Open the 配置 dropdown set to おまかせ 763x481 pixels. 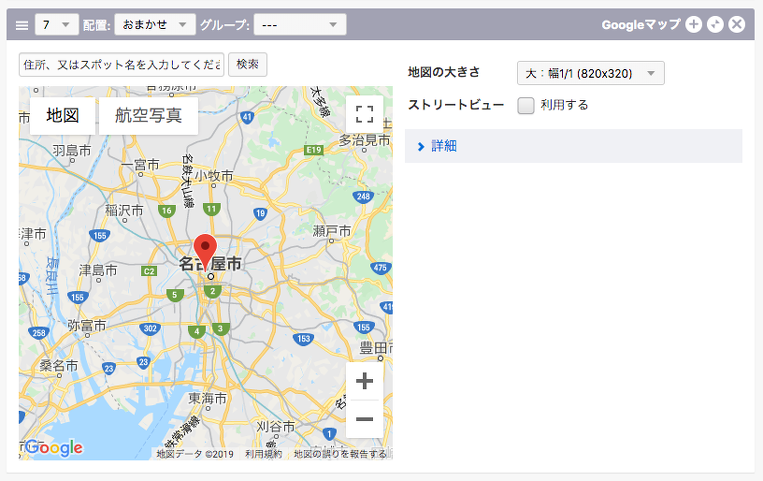pos(155,24)
